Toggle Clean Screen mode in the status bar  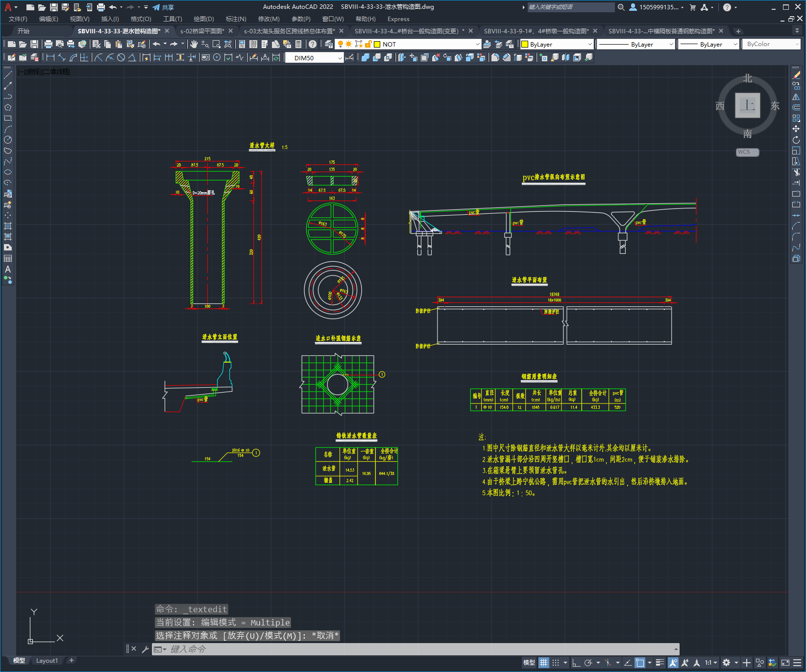(x=785, y=663)
